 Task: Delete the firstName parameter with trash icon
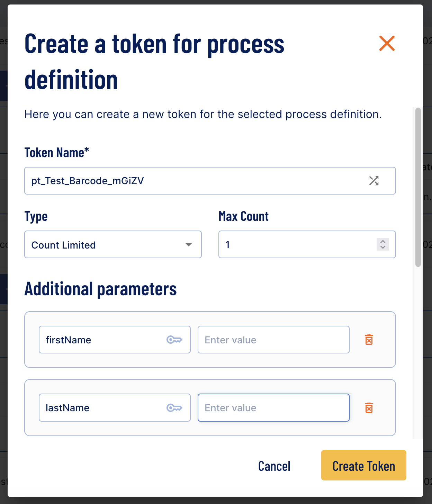(x=369, y=340)
